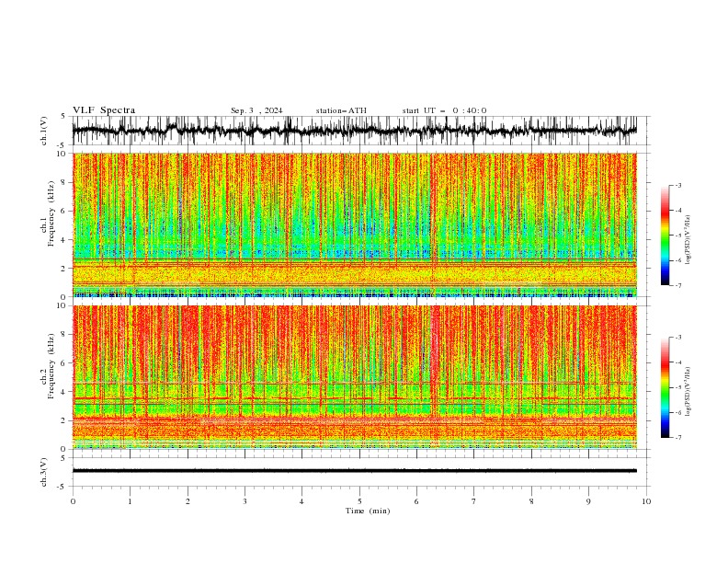This screenshot has width=728, height=563.
Task: Click the upper colorbar "log(PSD)(V²/Hz)" label
Action: click(x=688, y=240)
